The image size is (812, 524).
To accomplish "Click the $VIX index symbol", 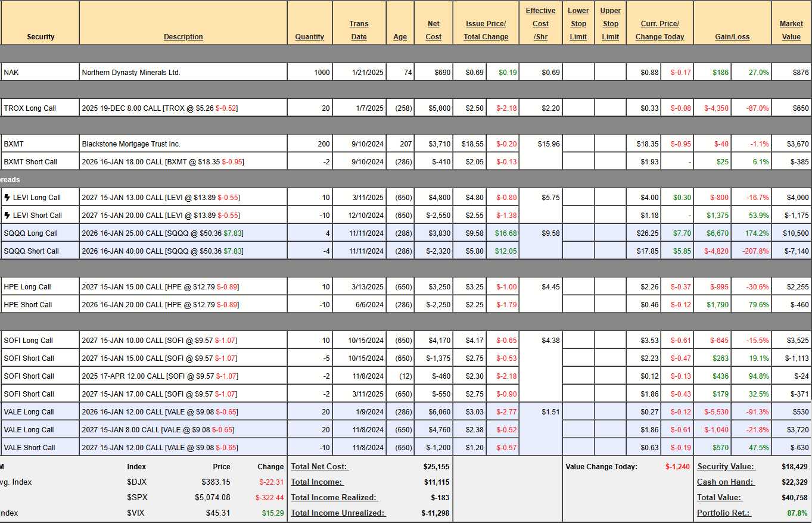I will pyautogui.click(x=136, y=513).
